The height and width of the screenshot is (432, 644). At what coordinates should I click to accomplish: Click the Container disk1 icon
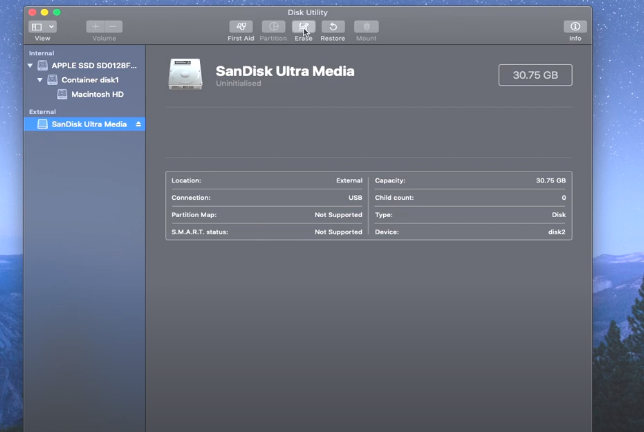(x=52, y=80)
